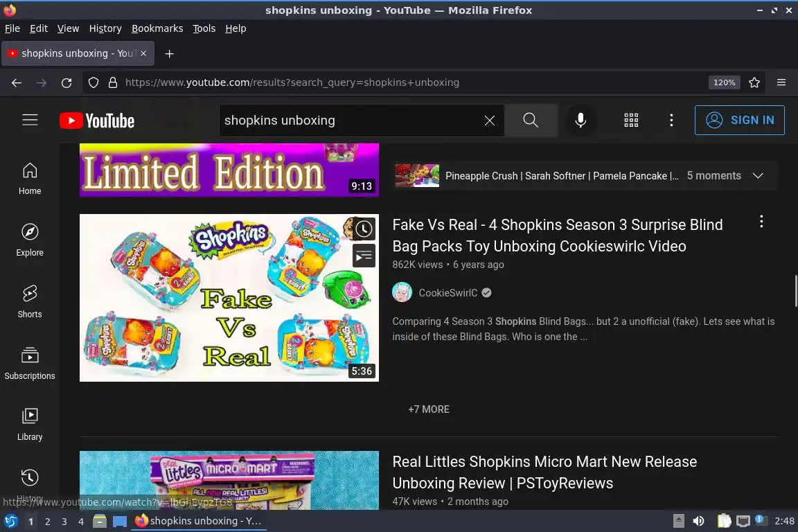Open tracking protection shield icon

click(x=93, y=82)
